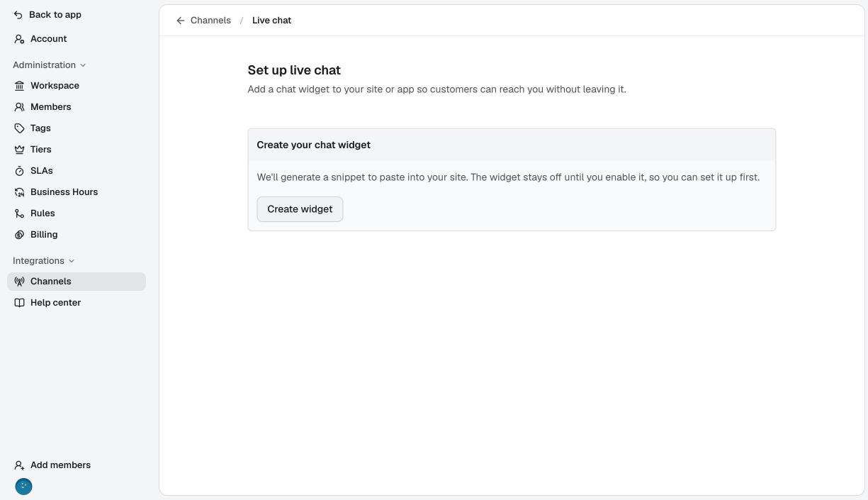The width and height of the screenshot is (868, 500).
Task: Click the Create your chat widget title
Action: coord(313,145)
